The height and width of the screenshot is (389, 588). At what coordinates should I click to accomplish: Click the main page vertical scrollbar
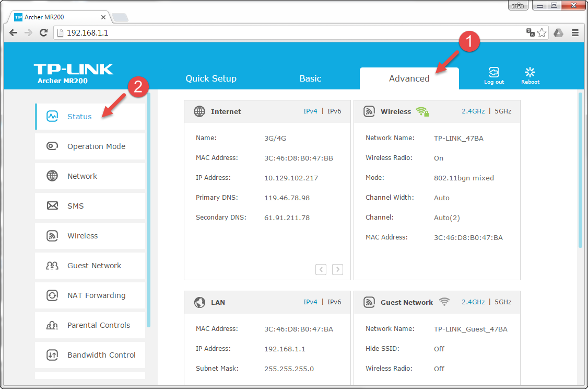(581, 170)
